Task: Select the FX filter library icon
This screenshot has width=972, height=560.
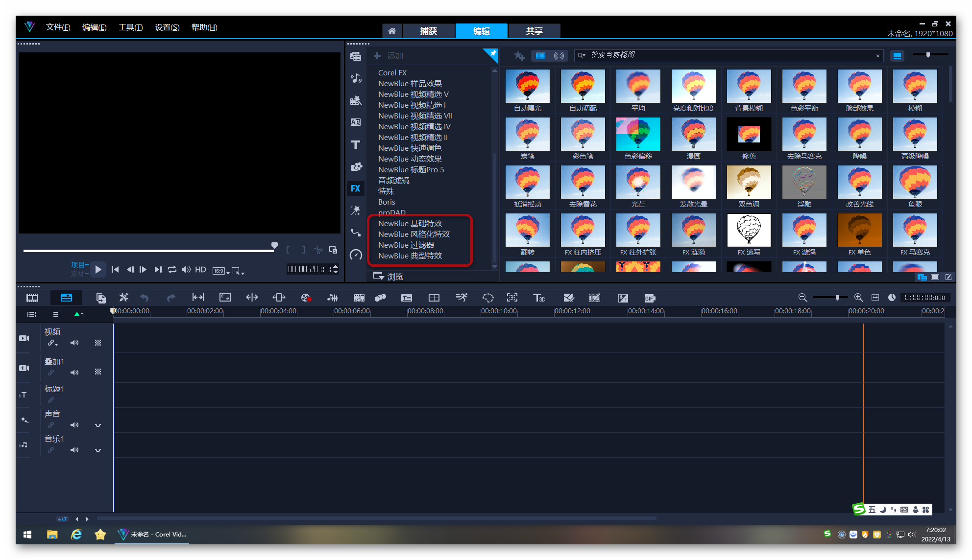Action: coord(356,188)
